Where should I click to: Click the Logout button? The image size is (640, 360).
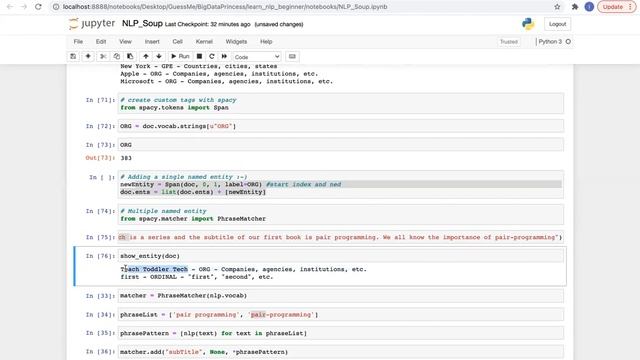pyautogui.click(x=557, y=24)
